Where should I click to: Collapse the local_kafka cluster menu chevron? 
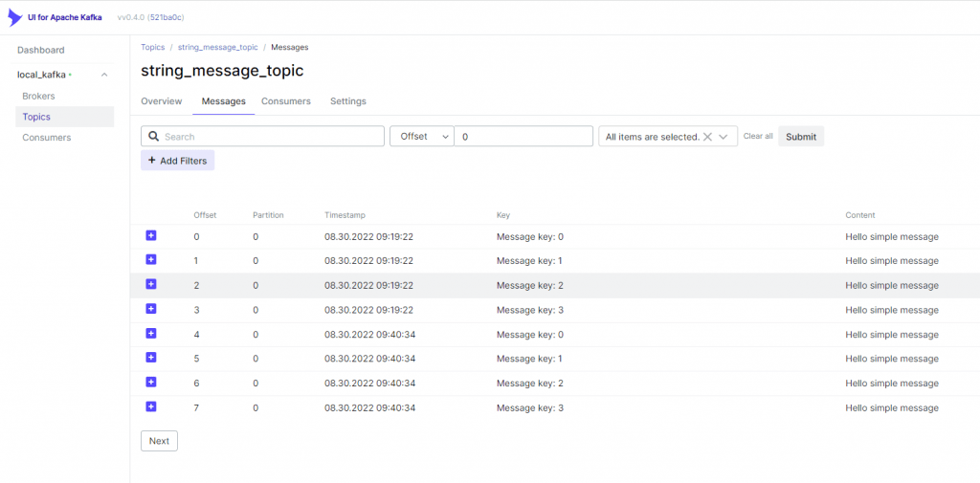[104, 75]
